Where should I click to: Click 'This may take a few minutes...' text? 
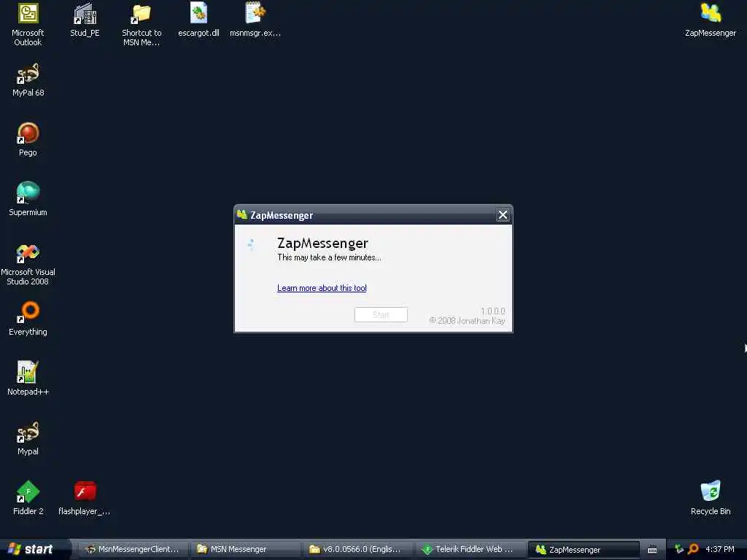[x=329, y=257]
